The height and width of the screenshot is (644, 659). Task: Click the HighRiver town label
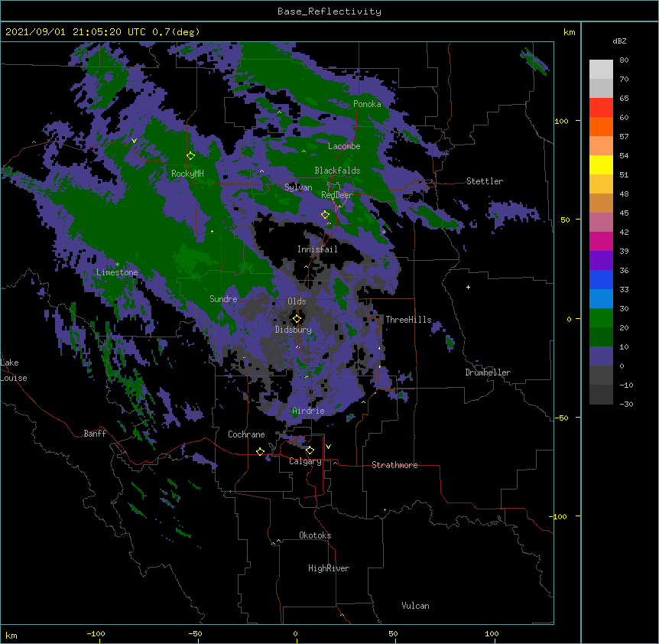click(329, 568)
